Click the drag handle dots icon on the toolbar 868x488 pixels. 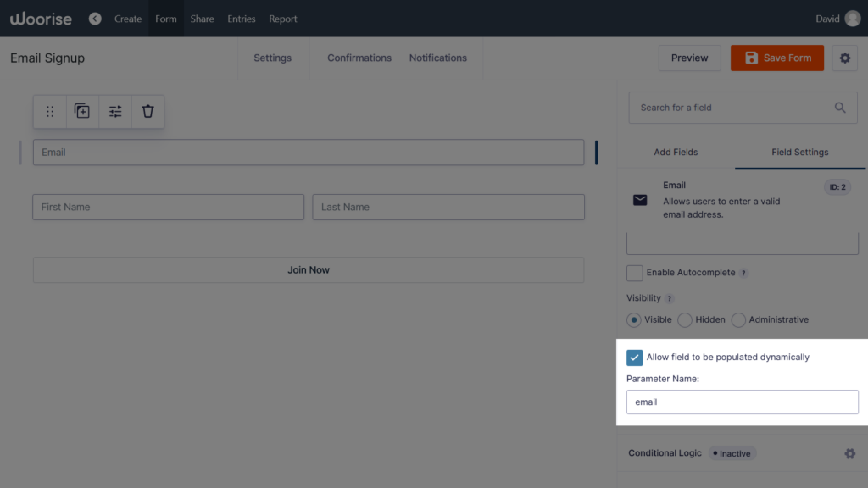tap(49, 111)
